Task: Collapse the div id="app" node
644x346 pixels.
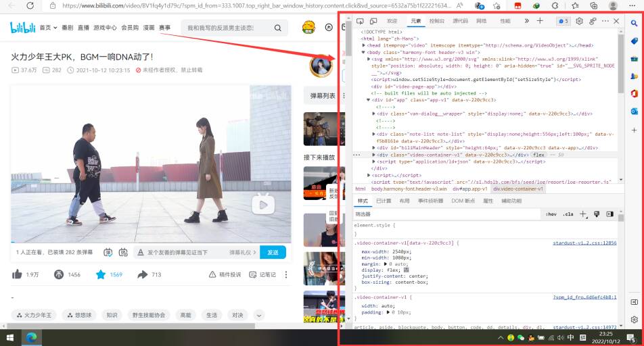Action: pos(369,100)
